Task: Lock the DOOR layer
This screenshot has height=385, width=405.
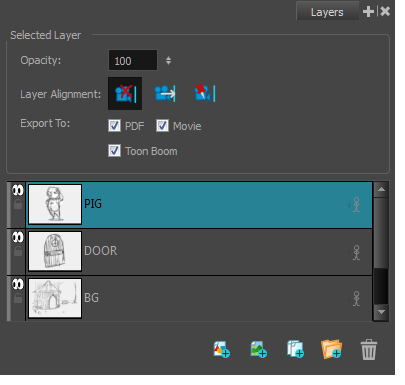Action: pyautogui.click(x=18, y=251)
